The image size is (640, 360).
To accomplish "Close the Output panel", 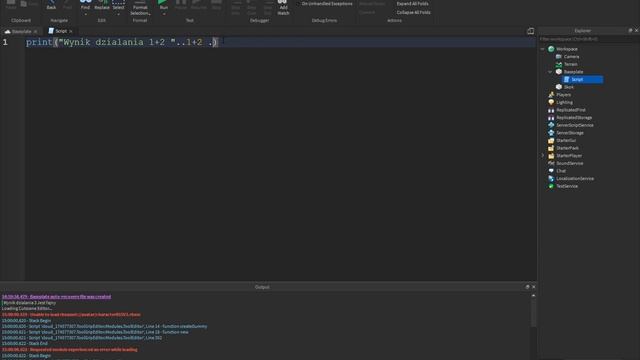I will pyautogui.click(x=533, y=287).
